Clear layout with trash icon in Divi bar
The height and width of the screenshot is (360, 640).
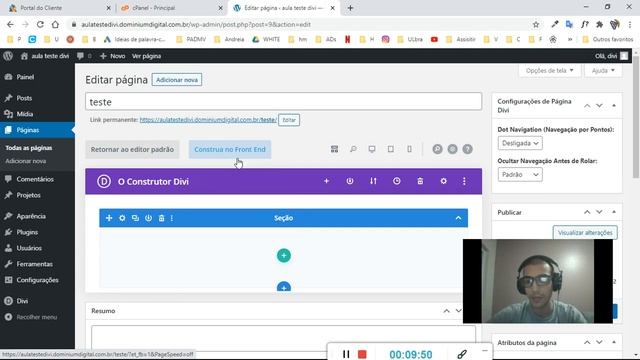click(420, 181)
